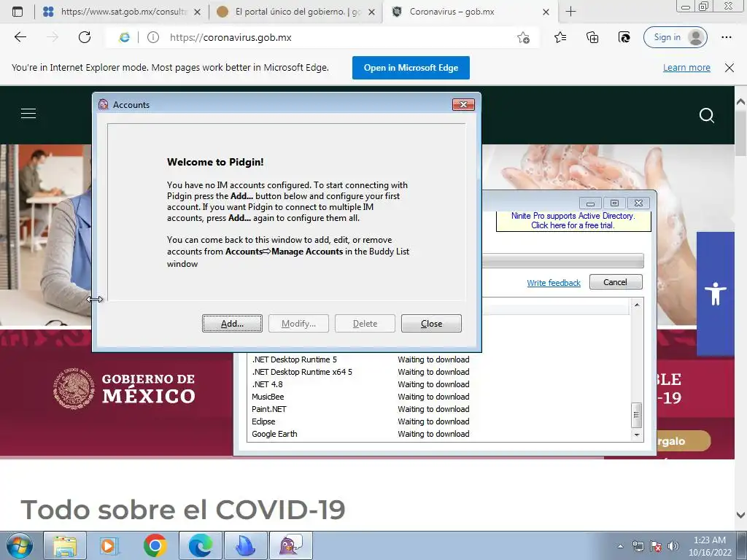Open the accessibility widget icon
Viewport: 747px width, 560px height.
tap(715, 293)
